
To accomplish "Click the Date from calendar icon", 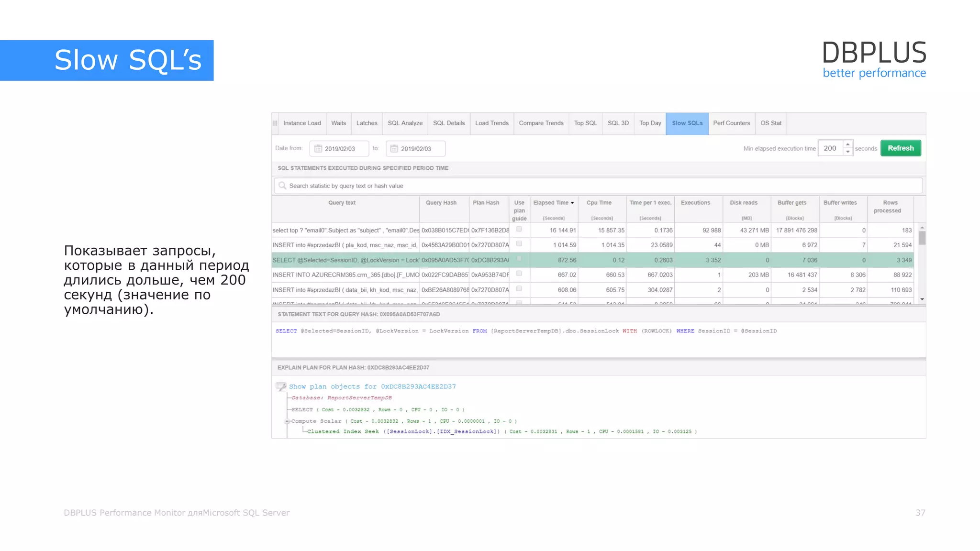I will tap(318, 149).
